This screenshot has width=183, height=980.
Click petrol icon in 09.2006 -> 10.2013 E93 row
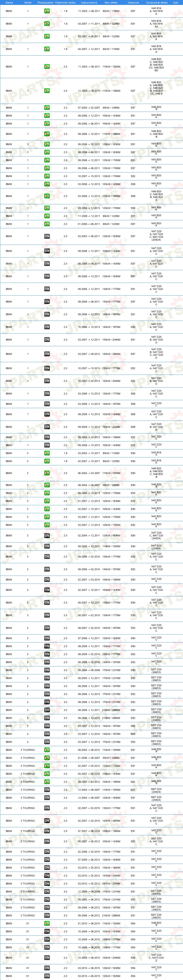(47, 494)
